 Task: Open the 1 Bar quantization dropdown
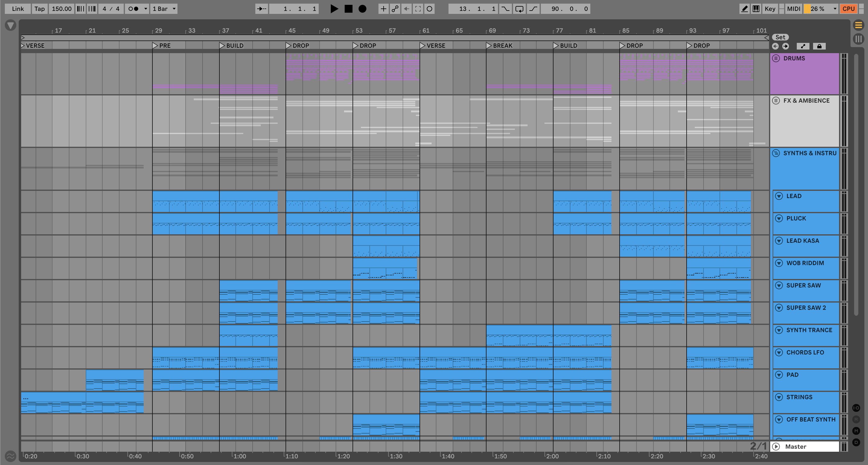tap(164, 9)
